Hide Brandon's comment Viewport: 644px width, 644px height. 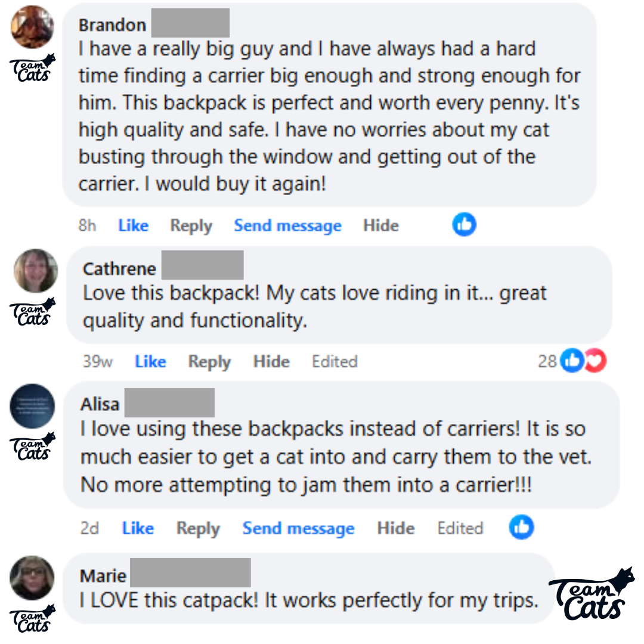point(380,225)
